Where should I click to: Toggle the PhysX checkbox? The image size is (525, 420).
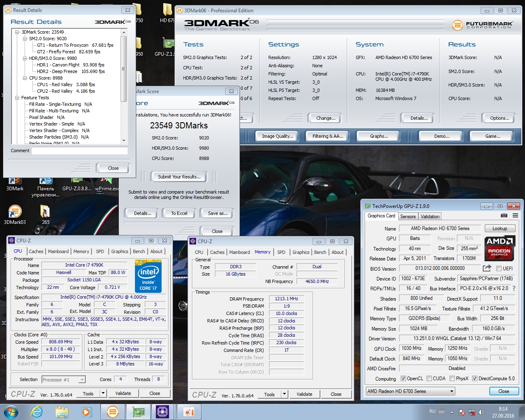452,379
